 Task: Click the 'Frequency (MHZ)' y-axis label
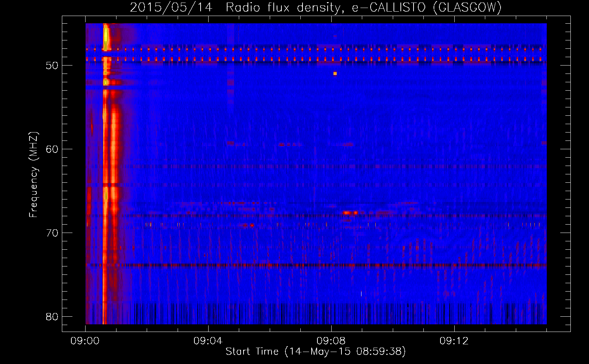tap(33, 175)
